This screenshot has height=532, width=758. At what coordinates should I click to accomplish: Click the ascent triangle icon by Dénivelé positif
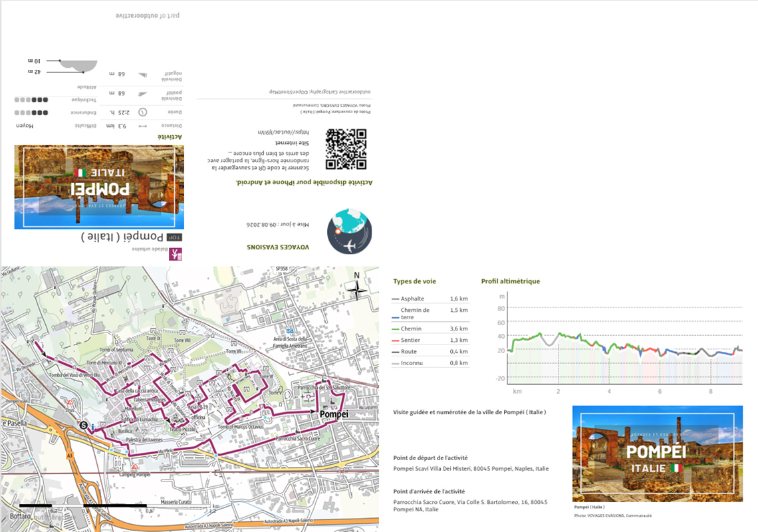(x=142, y=94)
